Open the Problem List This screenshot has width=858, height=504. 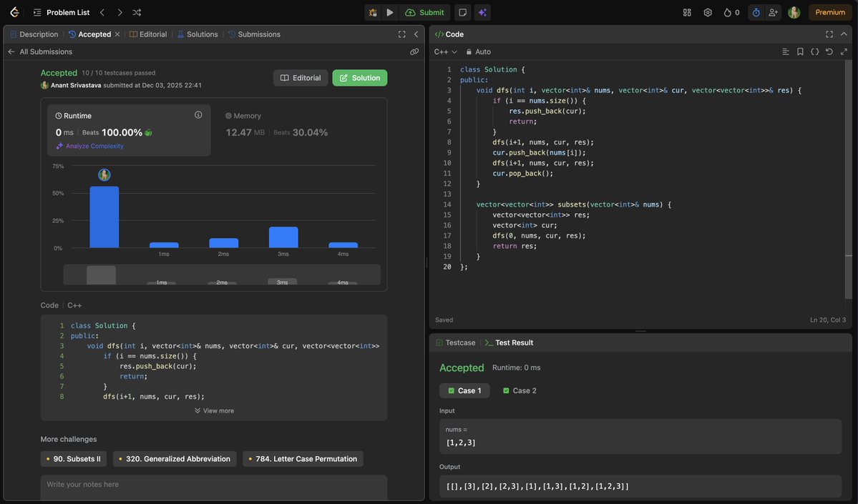(62, 12)
